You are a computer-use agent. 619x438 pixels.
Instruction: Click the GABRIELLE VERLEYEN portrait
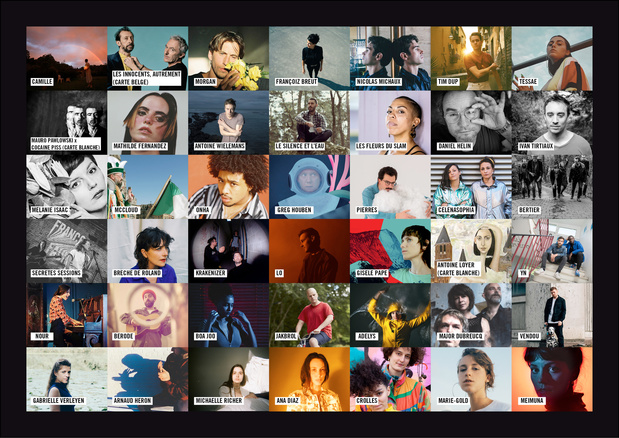click(x=67, y=379)
